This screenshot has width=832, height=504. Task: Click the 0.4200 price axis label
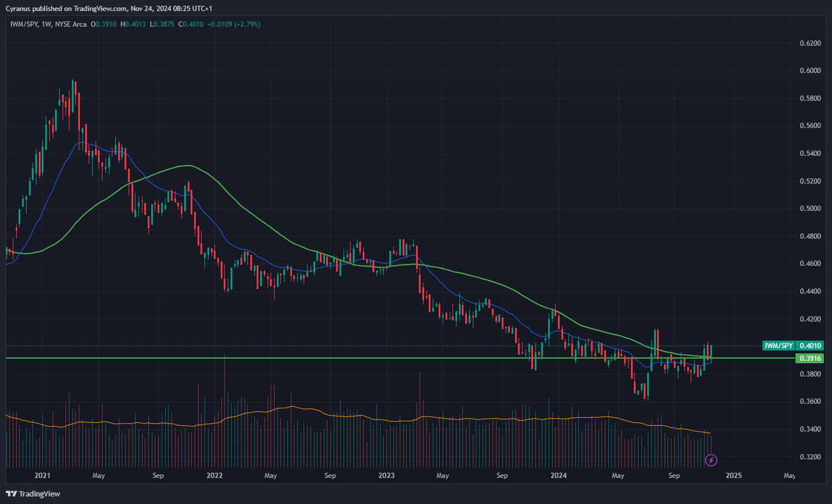[810, 319]
